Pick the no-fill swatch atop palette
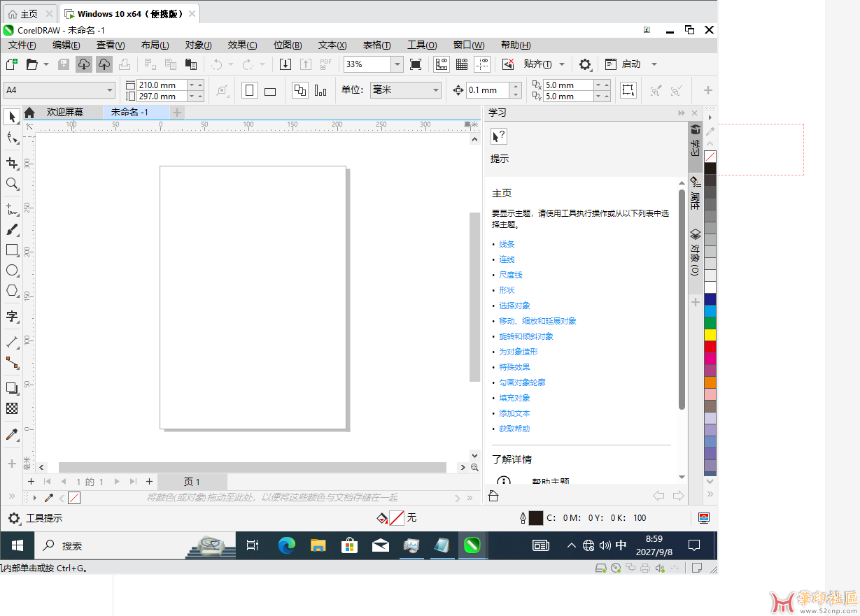The height and width of the screenshot is (616, 860). point(710,157)
